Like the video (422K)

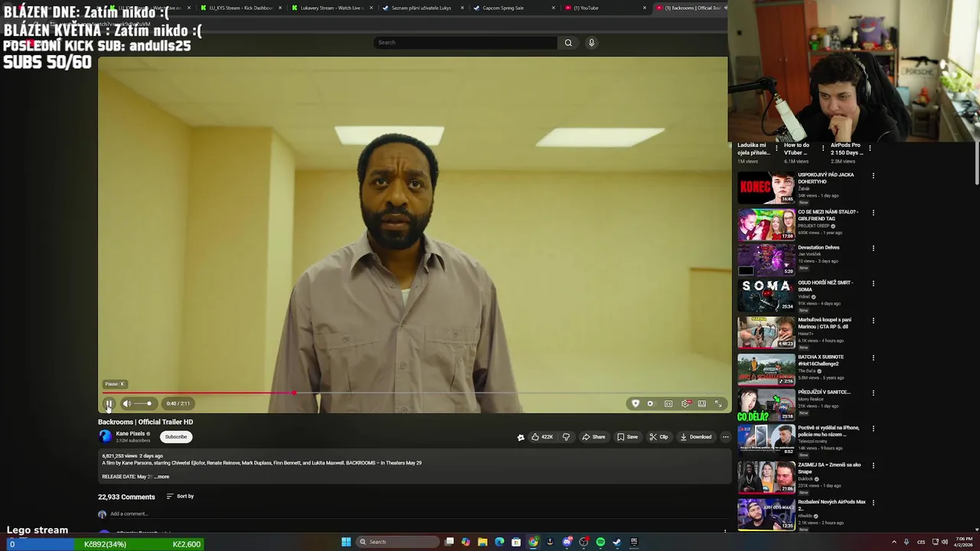542,437
